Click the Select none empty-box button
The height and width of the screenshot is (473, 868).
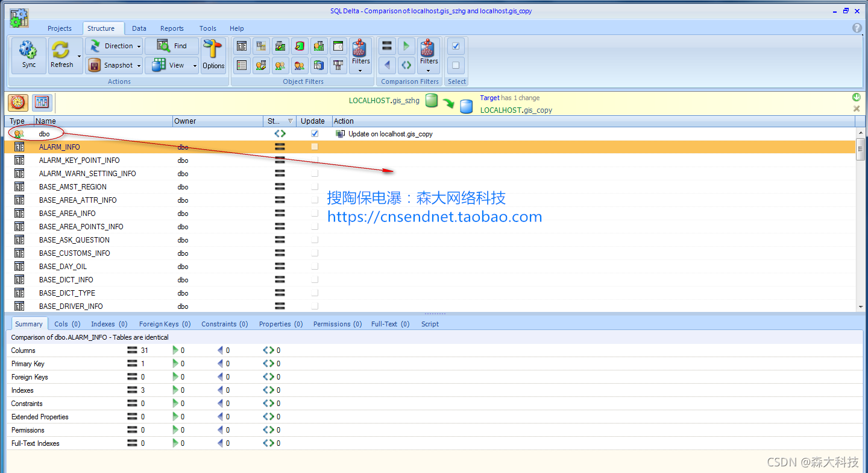pos(456,65)
